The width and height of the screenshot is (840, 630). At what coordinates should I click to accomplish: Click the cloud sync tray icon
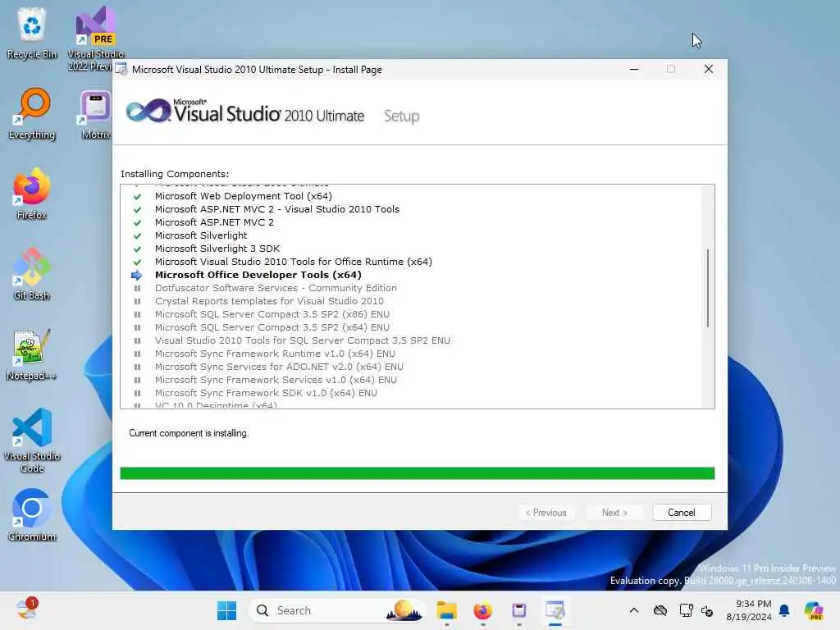tap(660, 610)
